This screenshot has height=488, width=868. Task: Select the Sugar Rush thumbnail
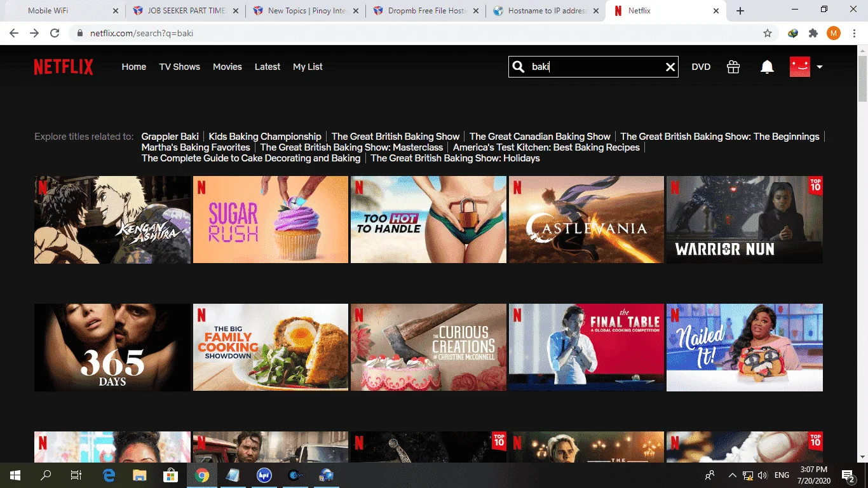pos(271,220)
